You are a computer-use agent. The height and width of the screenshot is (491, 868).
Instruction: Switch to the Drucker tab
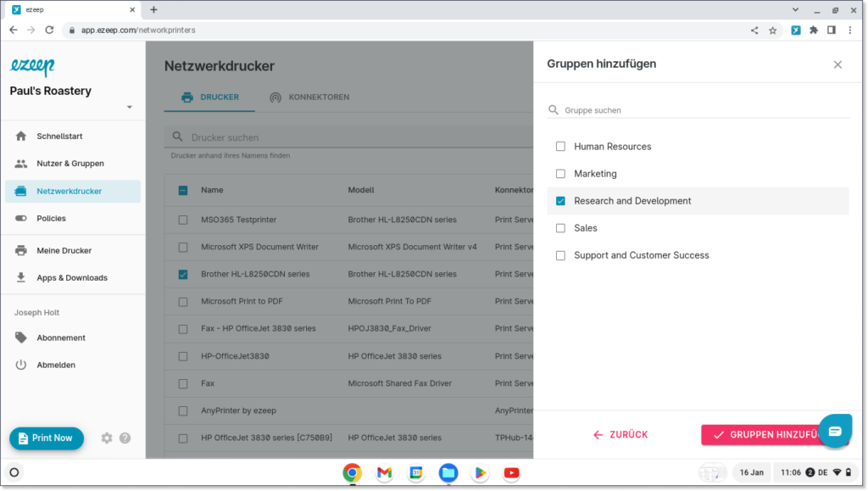(210, 98)
